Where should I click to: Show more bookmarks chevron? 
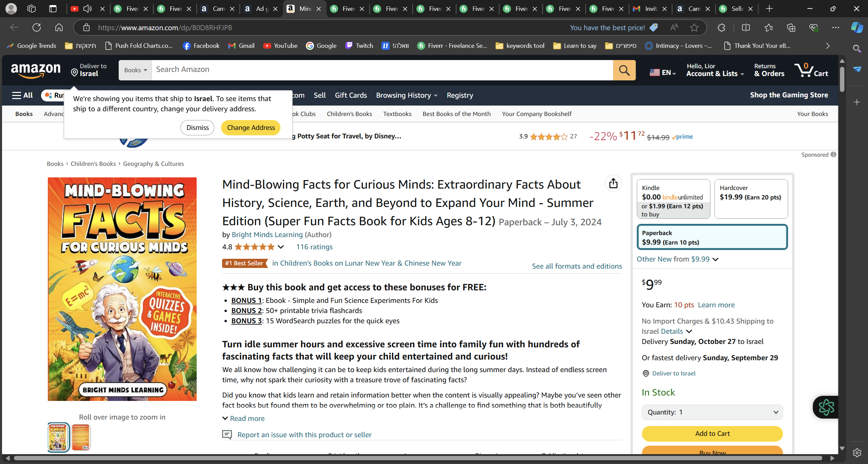[x=828, y=46]
